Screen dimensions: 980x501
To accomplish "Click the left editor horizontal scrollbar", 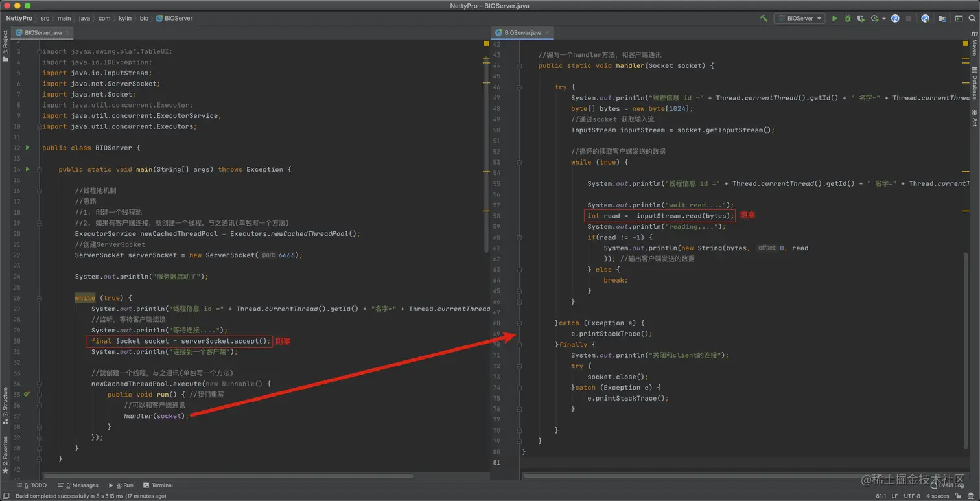I will tap(227, 476).
